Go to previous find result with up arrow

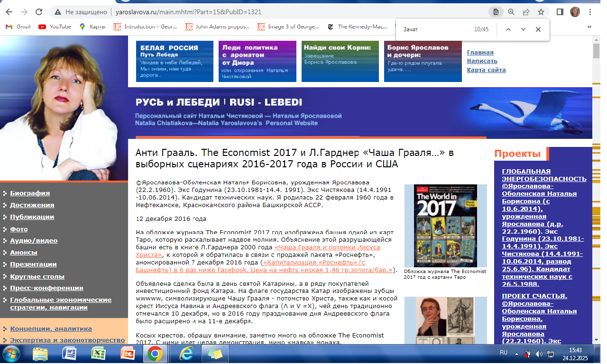[x=508, y=29]
